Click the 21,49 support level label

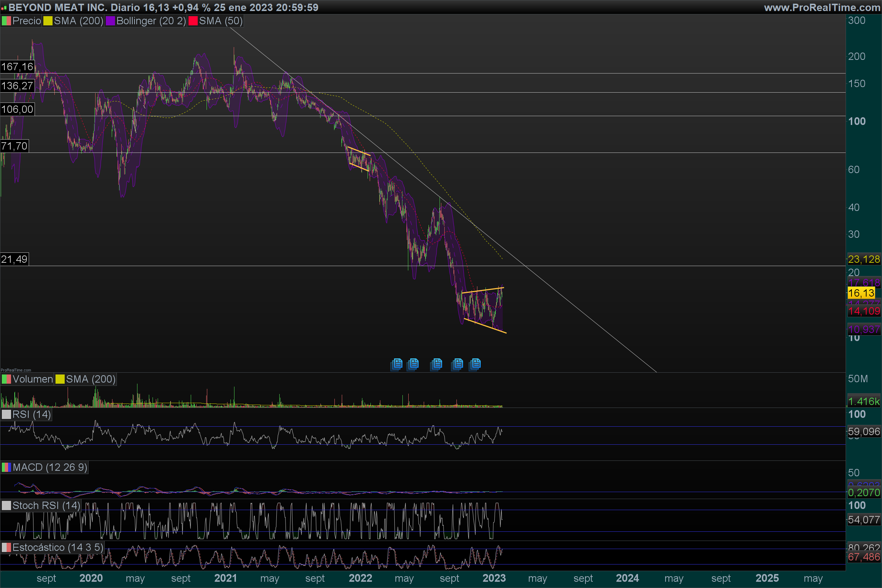14,259
